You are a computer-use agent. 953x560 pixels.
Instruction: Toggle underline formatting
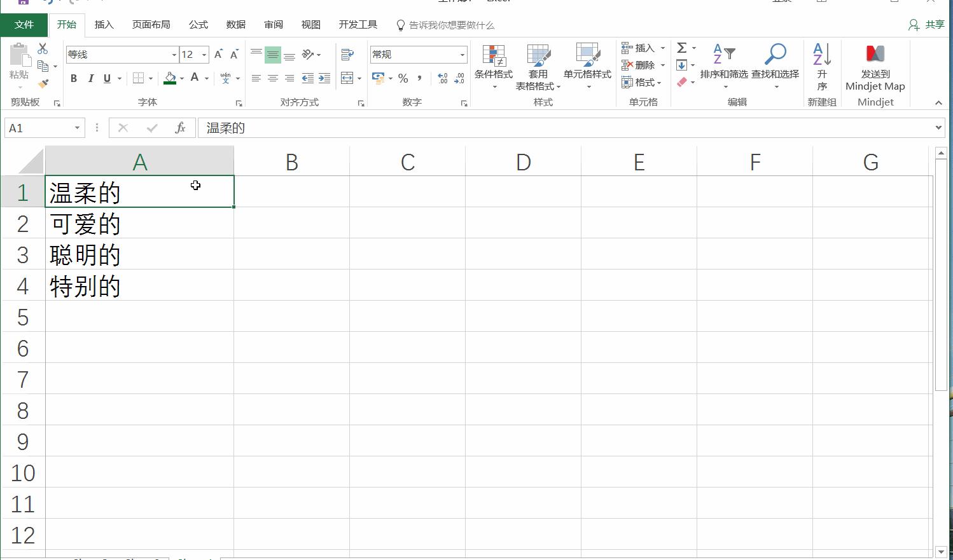click(107, 78)
